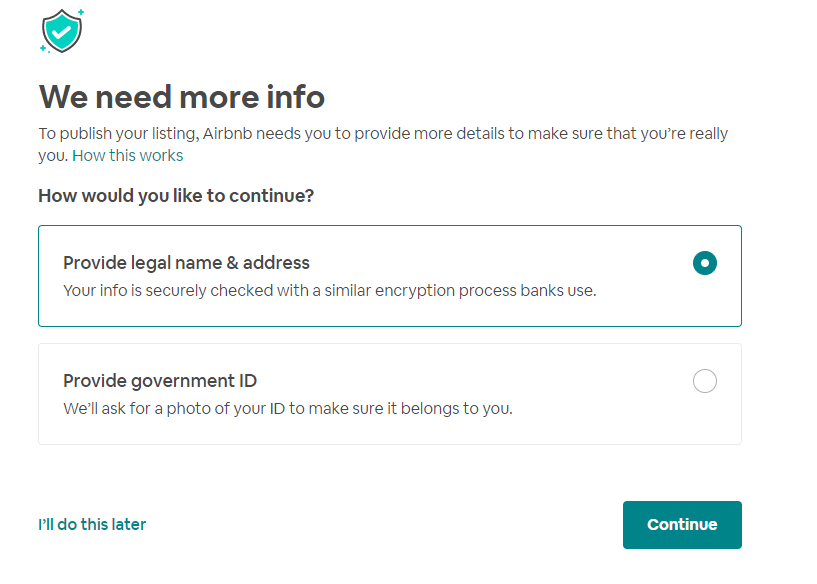Viewport: 817px width, 584px height.
Task: Click the "Provide legal name & address" title text
Action: pyautogui.click(x=186, y=263)
